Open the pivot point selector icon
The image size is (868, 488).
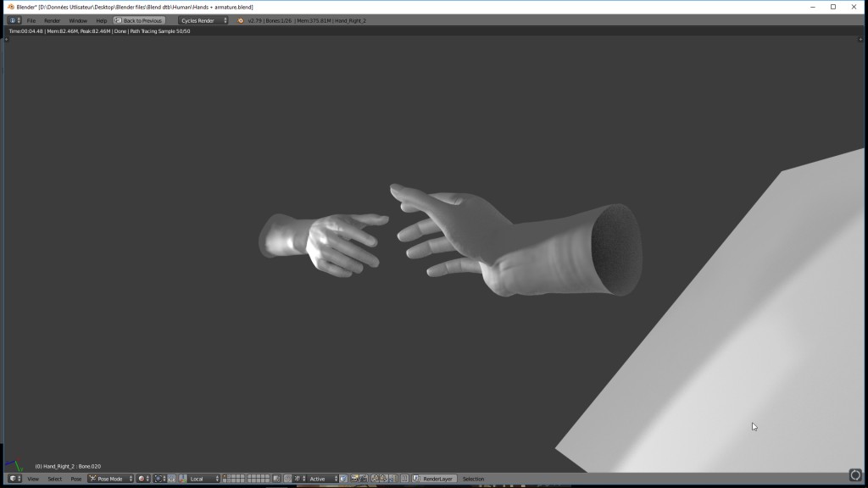click(159, 479)
